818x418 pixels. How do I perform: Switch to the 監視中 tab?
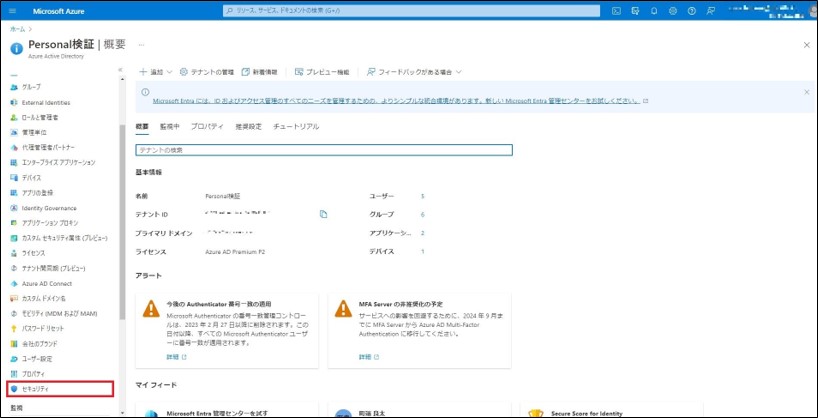(170, 126)
